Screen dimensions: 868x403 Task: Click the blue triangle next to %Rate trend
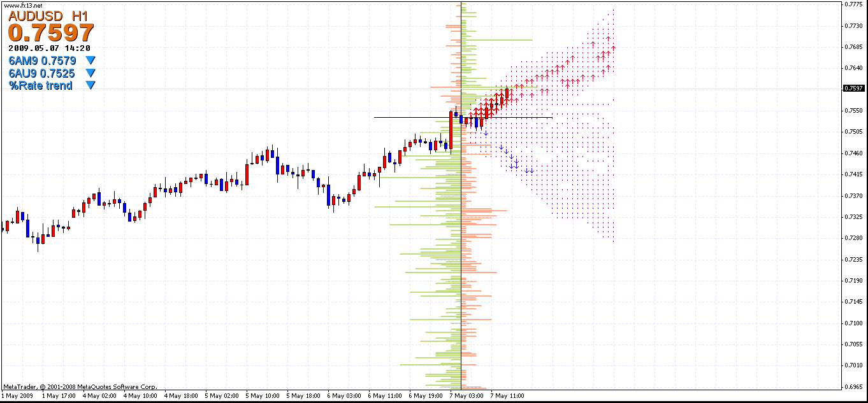(x=90, y=85)
